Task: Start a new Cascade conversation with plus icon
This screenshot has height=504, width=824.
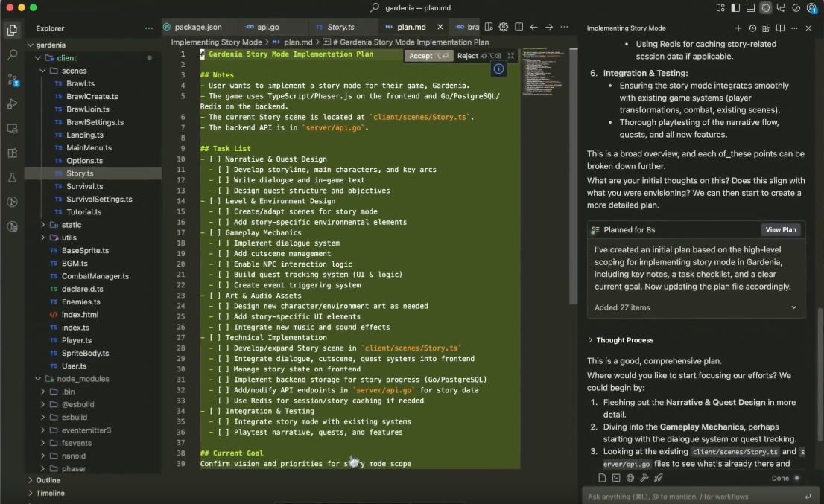Action: [x=738, y=28]
